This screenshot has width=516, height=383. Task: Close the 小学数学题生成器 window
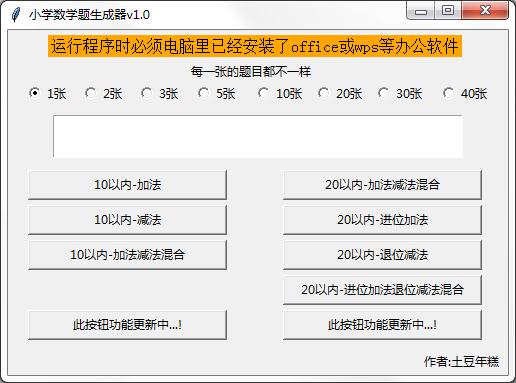pos(485,11)
